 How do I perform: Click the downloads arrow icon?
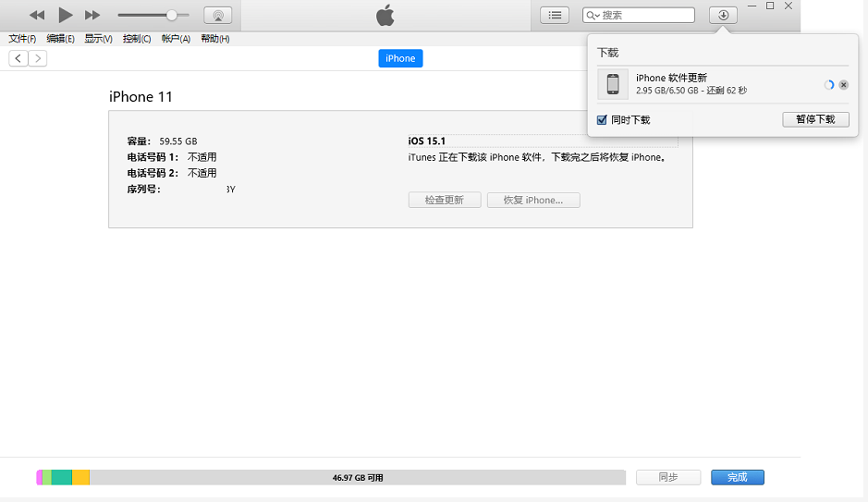point(723,15)
